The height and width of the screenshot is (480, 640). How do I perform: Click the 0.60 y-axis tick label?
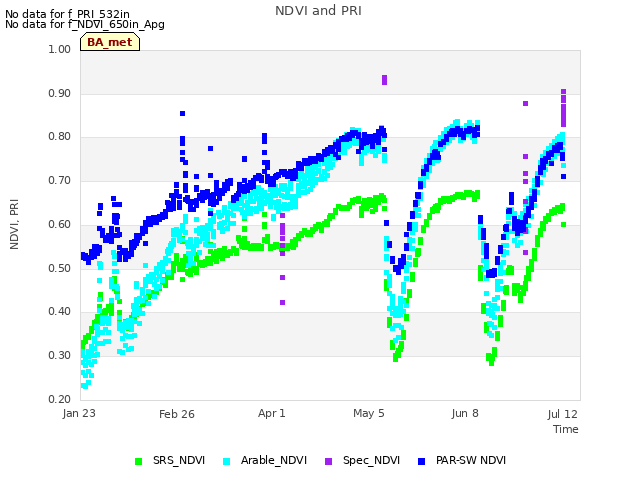click(x=60, y=224)
